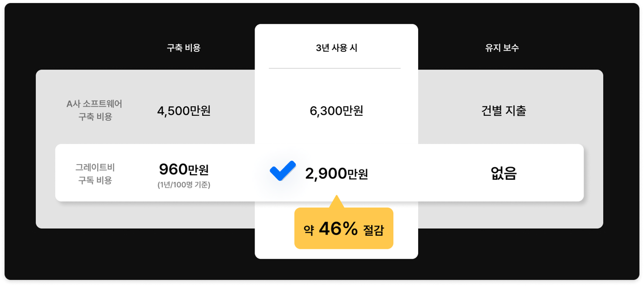644x286 pixels.
Task: Click the '2,900만원' three-year cost
Action: click(337, 174)
